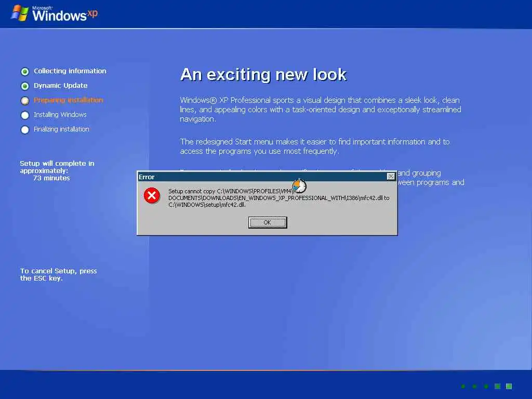Image resolution: width=532 pixels, height=399 pixels.
Task: Click the "redesigned Start menu" paragraph
Action: 315,146
